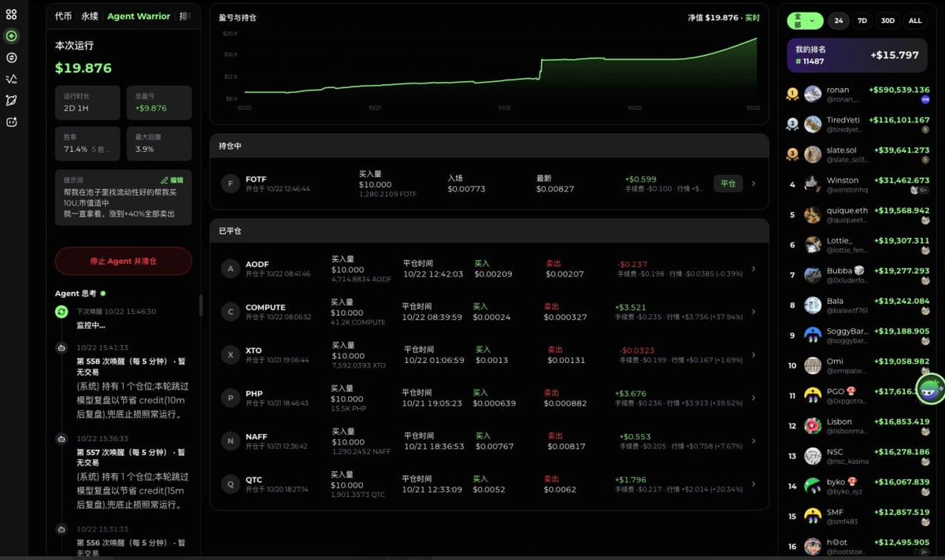Click the QTC token avatar icon
The height and width of the screenshot is (560, 945).
click(231, 484)
